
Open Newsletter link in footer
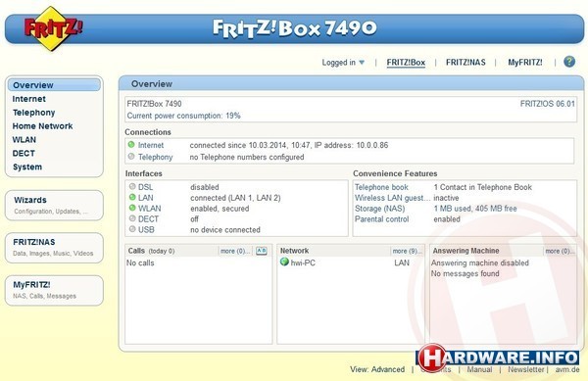tap(525, 369)
